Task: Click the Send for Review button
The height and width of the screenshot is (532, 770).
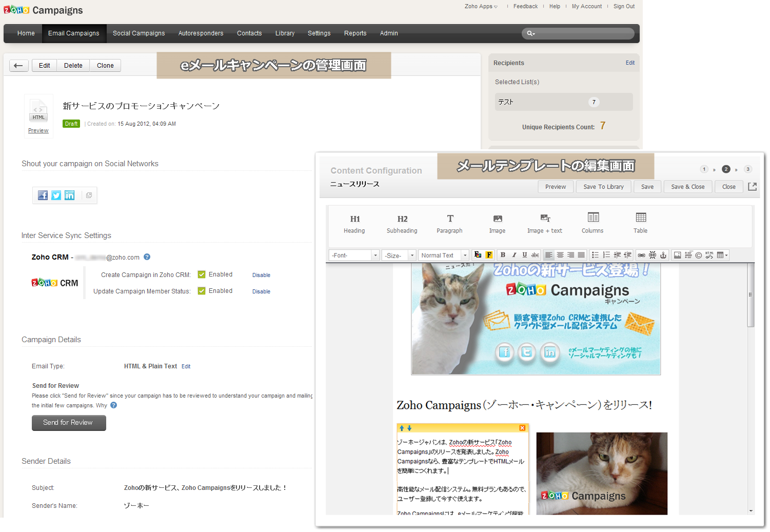Action: [x=69, y=423]
